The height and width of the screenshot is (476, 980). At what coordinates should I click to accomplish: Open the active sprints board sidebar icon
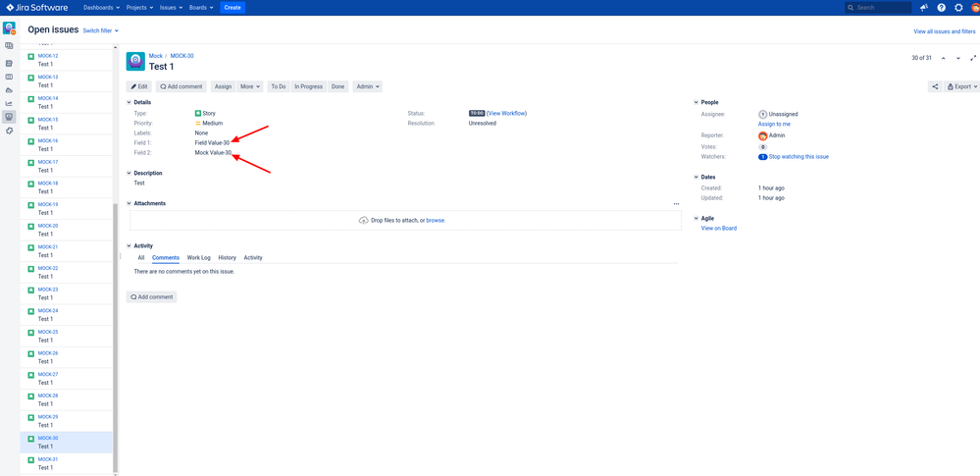[10, 77]
